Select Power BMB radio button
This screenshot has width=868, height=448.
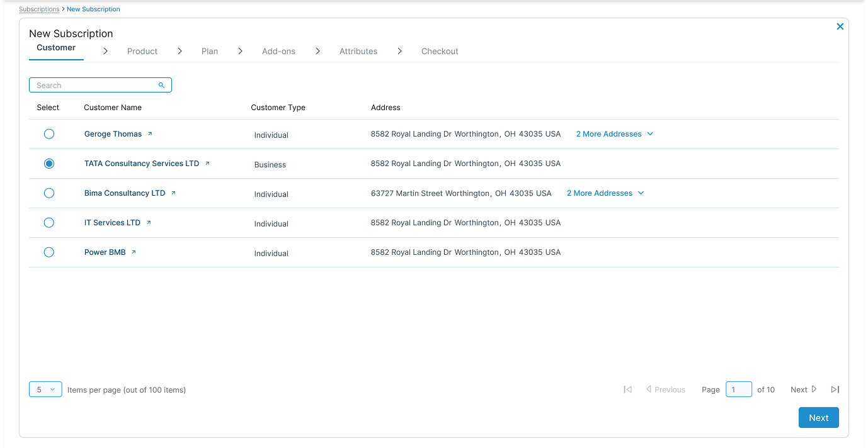point(49,252)
